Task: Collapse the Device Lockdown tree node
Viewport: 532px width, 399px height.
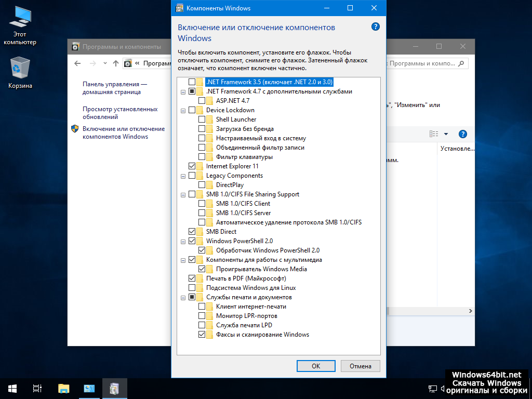Action: click(x=183, y=110)
